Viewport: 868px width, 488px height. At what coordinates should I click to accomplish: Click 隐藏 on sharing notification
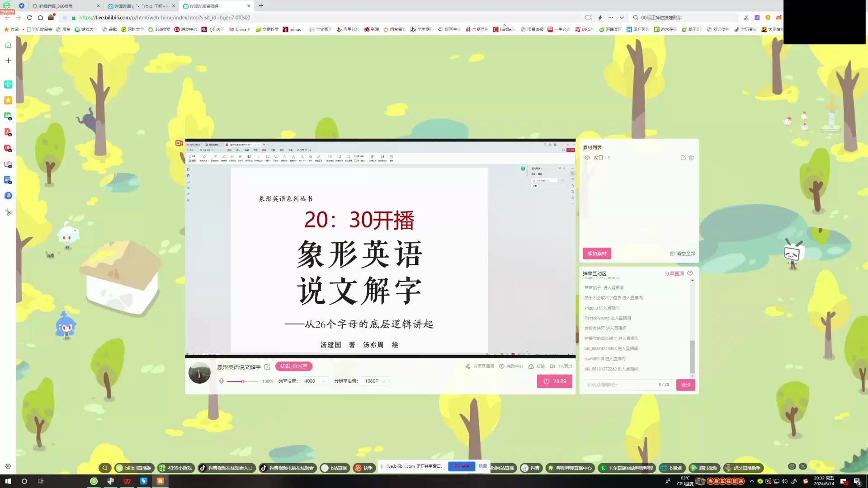pos(483,466)
